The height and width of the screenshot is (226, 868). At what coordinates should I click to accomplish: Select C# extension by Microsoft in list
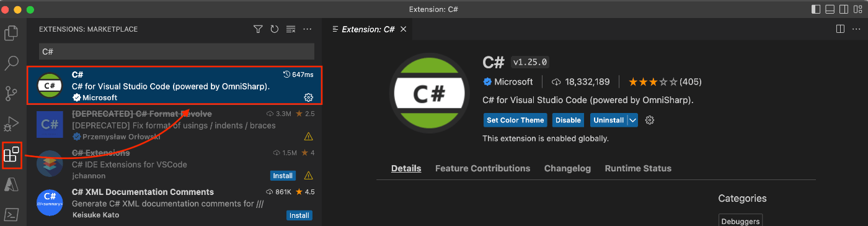coord(175,86)
